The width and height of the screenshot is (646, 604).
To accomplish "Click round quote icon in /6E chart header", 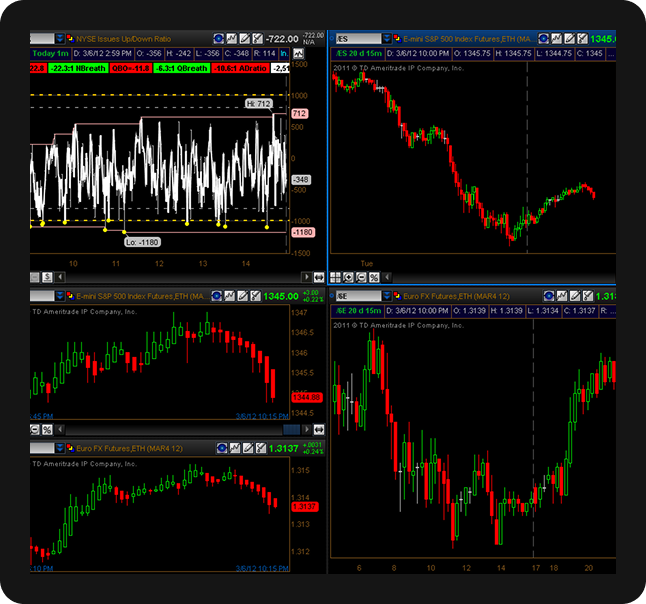I will [548, 297].
